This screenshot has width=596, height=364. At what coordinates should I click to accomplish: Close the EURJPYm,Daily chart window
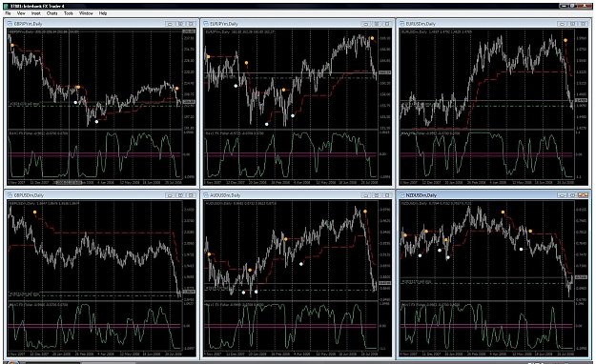click(387, 24)
